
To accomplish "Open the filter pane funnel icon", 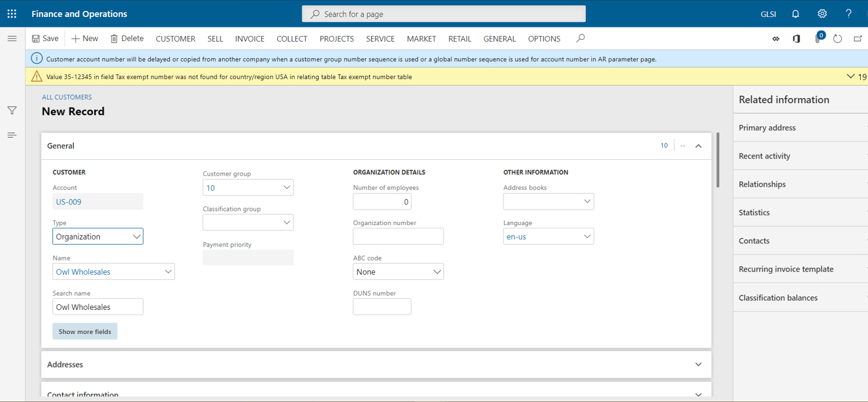I will point(12,110).
